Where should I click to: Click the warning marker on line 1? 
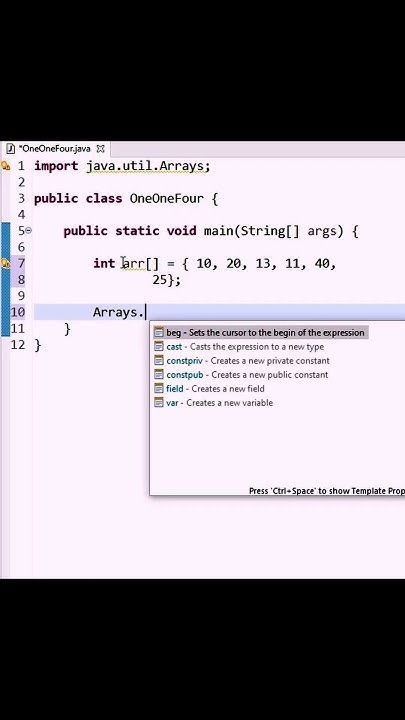click(6, 166)
